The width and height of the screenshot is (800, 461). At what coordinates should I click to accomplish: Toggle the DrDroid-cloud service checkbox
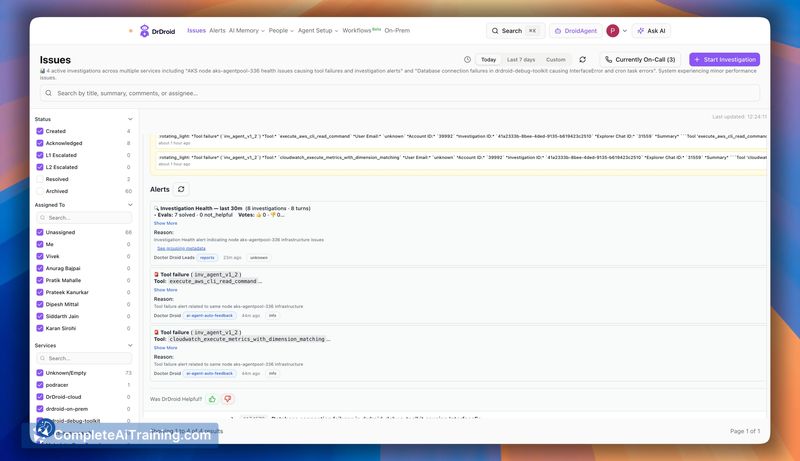click(40, 397)
